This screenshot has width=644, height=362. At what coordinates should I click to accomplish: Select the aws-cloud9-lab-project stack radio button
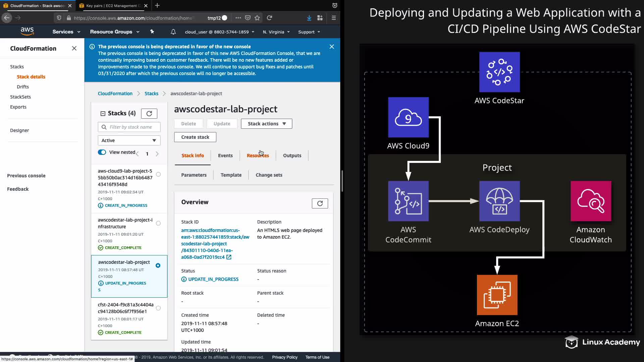tap(158, 174)
